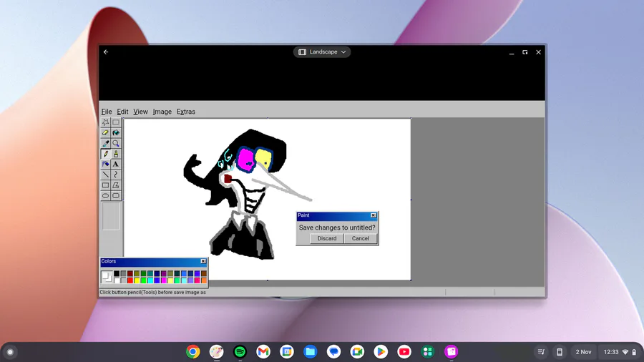Open Messages app from the shelf
Screen dimensions: 644x362
click(334, 352)
